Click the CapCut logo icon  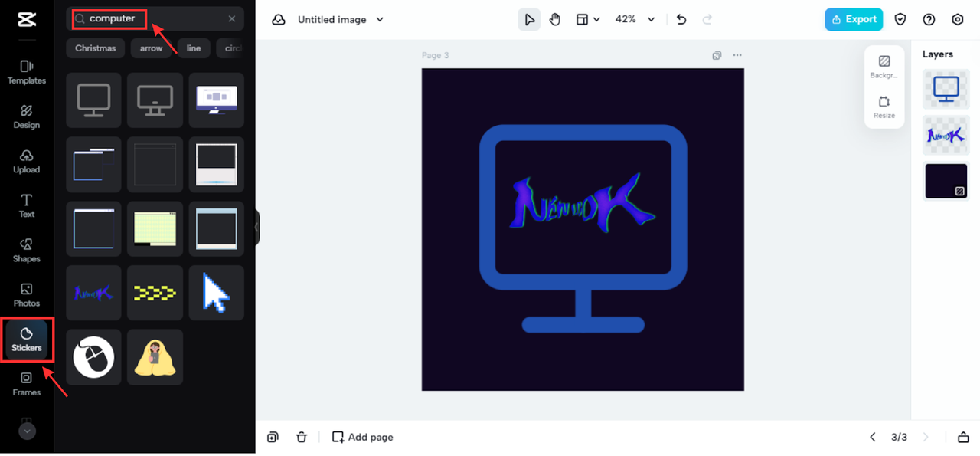(26, 19)
